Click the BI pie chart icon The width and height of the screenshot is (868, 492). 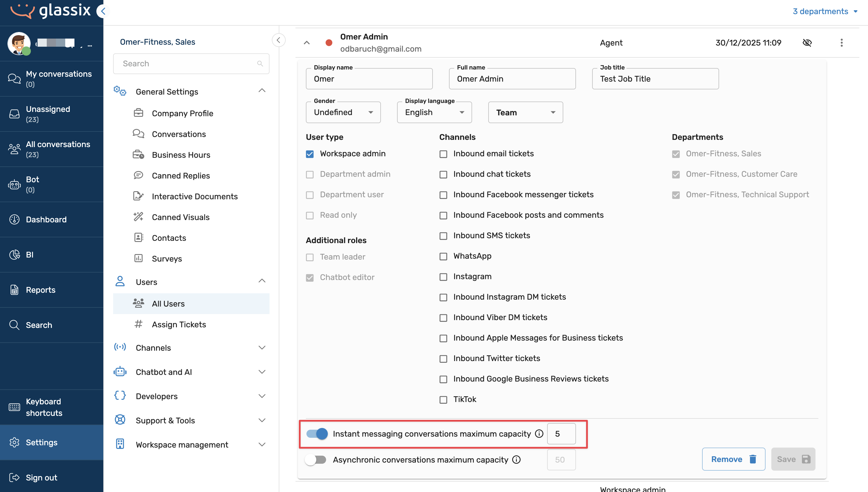click(x=14, y=254)
